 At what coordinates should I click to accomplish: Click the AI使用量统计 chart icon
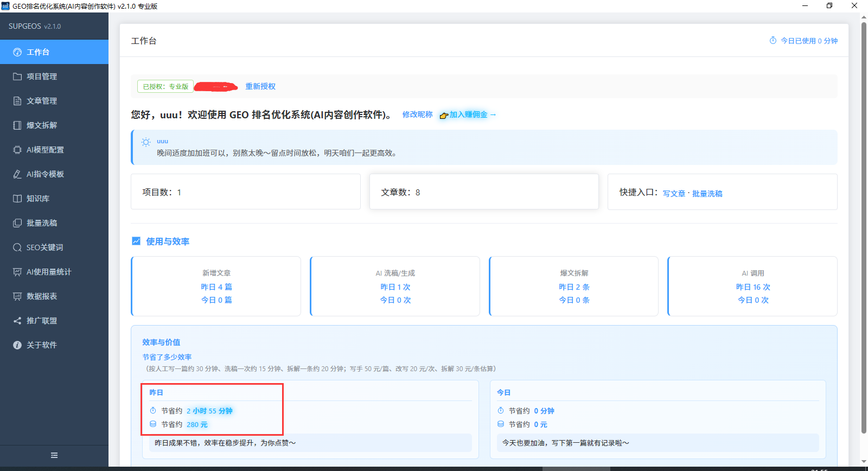[17, 272]
